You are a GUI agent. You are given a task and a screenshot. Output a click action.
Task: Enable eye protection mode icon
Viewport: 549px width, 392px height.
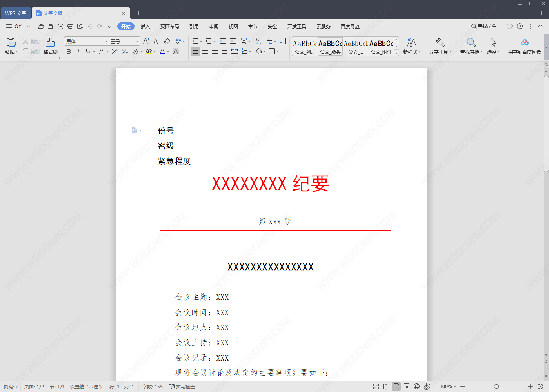click(427, 387)
